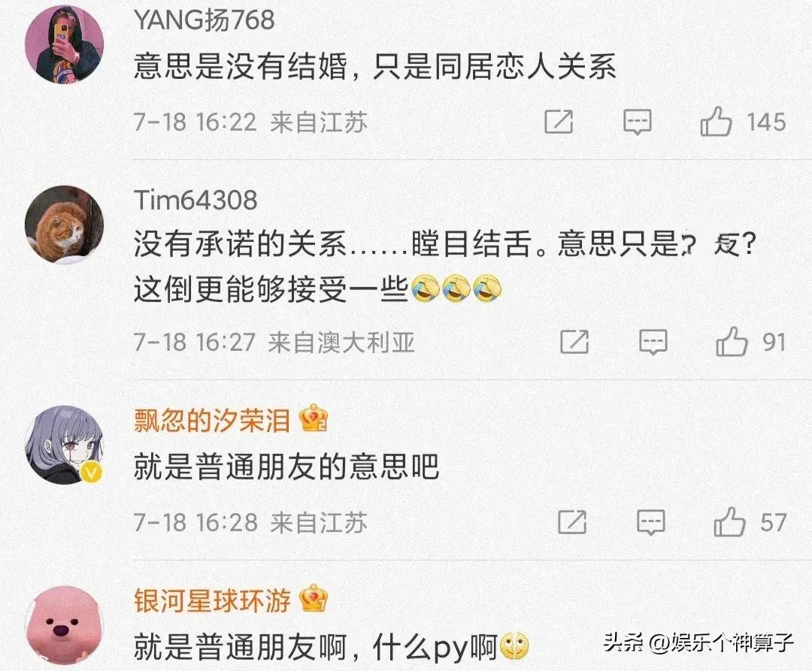
Task: Like YANG扬768's comment with 145 likes
Action: coord(716,122)
